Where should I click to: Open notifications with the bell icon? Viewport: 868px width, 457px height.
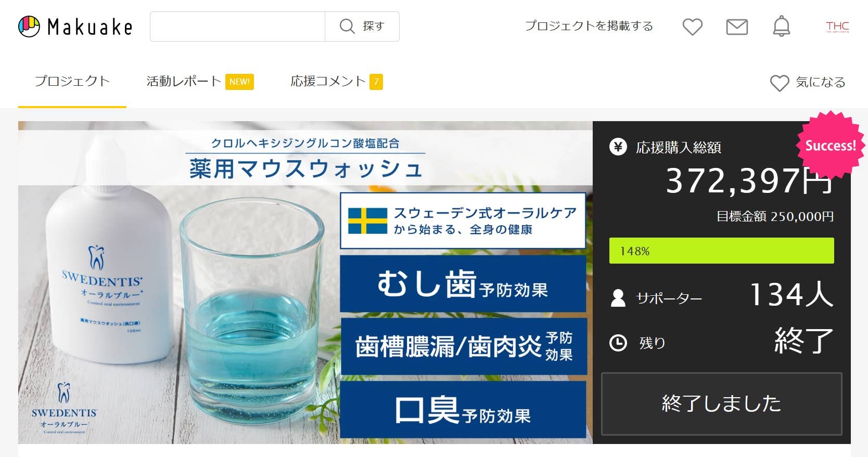(x=781, y=26)
